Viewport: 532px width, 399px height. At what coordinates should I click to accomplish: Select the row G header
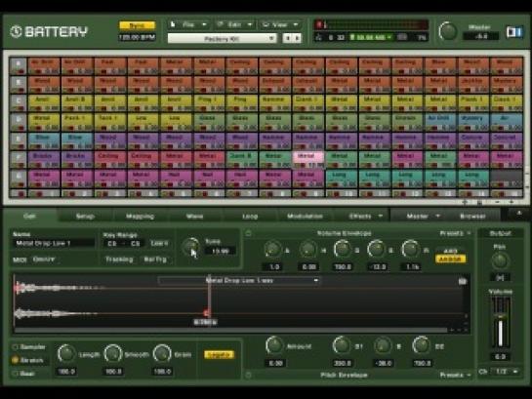pos(18,178)
